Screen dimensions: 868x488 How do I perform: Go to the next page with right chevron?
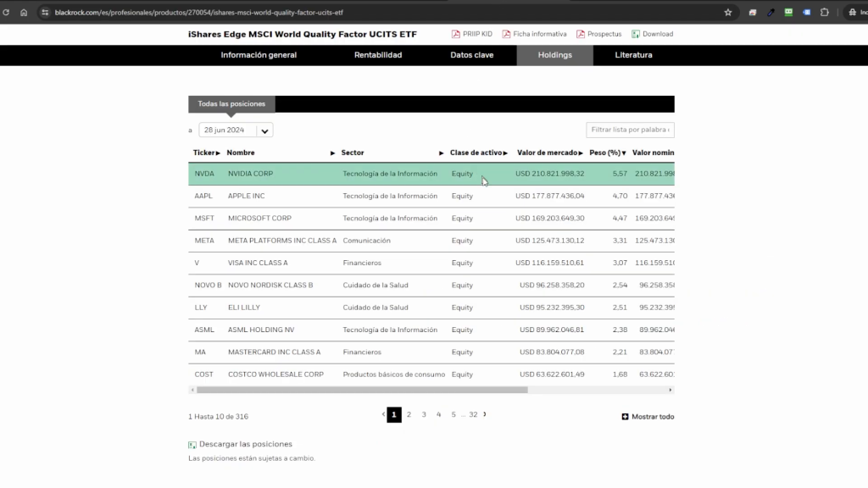point(485,414)
